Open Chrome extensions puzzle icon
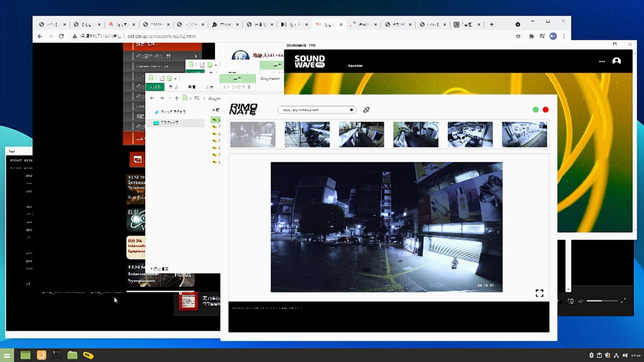The width and height of the screenshot is (644, 362). click(x=531, y=36)
